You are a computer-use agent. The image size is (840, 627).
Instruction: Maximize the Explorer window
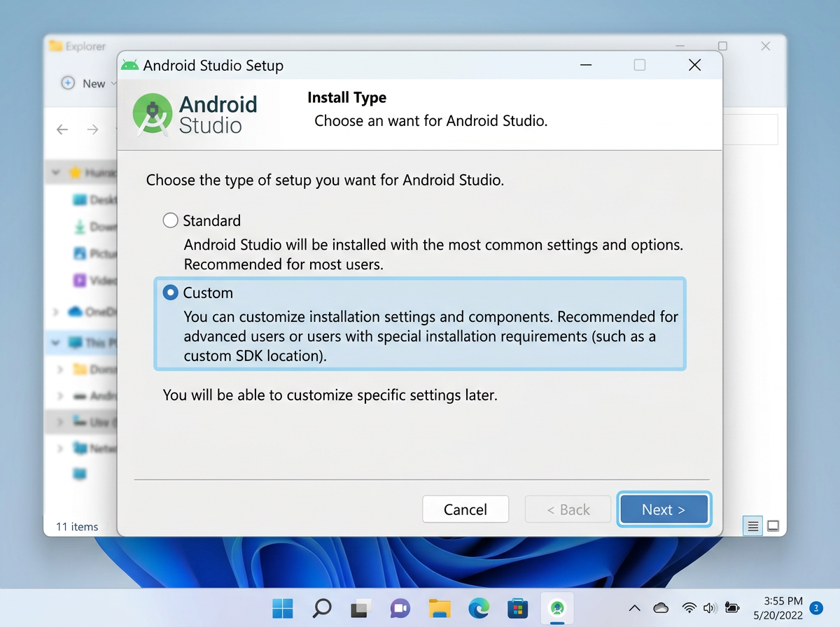[x=722, y=46]
